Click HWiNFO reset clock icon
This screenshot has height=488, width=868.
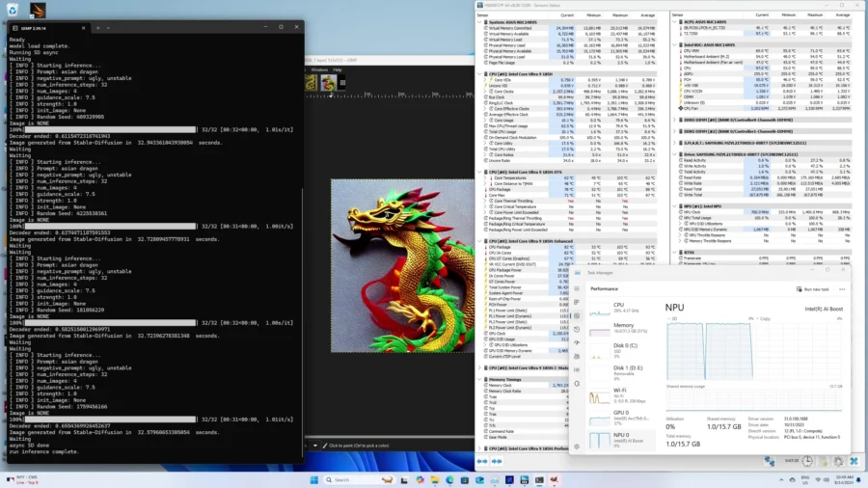[x=807, y=461]
